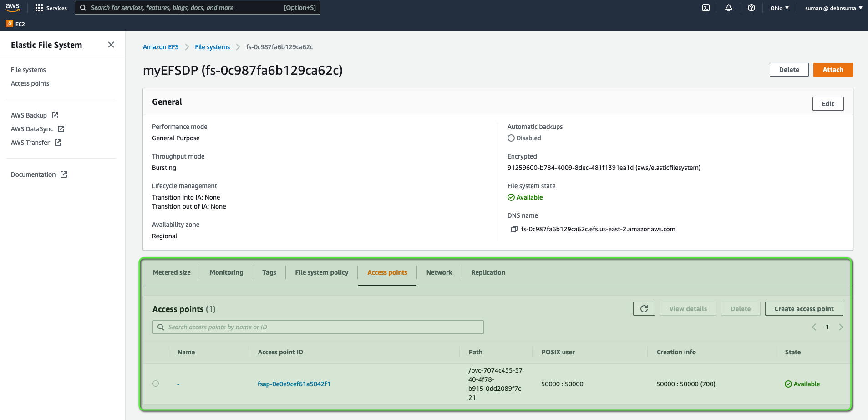Refresh the access points list
The image size is (868, 420).
click(x=644, y=309)
